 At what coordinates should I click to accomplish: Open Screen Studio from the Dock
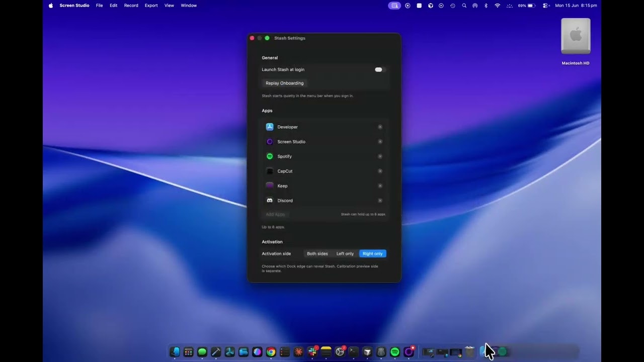[409, 352]
